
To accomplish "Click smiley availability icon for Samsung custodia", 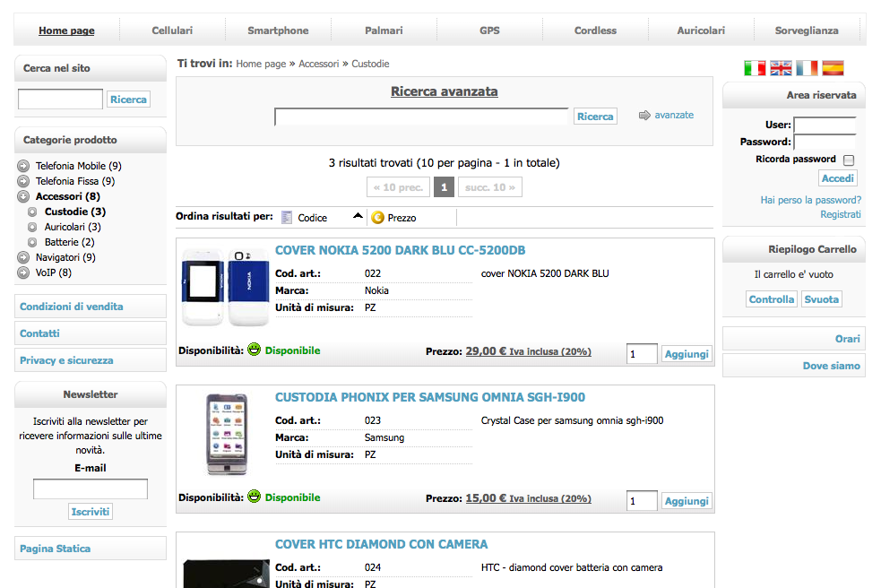I will point(255,497).
